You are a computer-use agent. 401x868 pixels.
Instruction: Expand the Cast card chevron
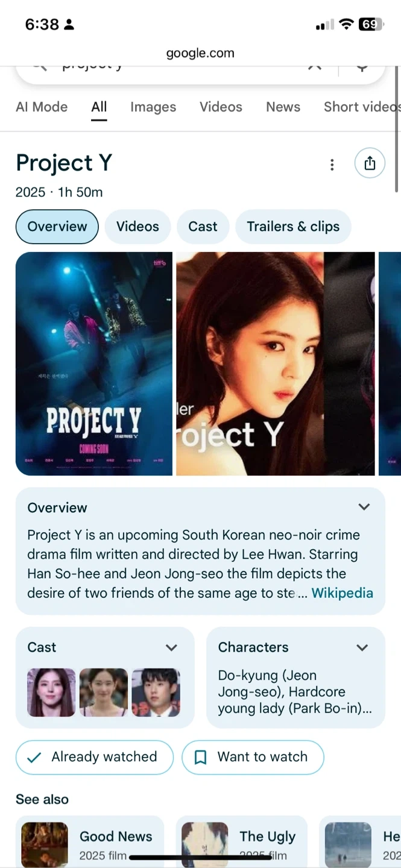click(x=172, y=647)
